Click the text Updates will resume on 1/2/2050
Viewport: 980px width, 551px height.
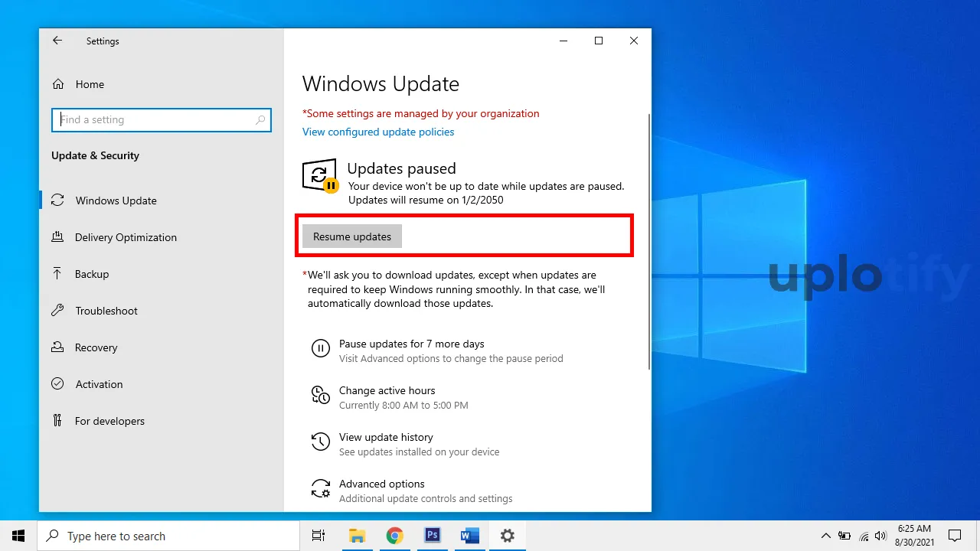click(x=426, y=200)
